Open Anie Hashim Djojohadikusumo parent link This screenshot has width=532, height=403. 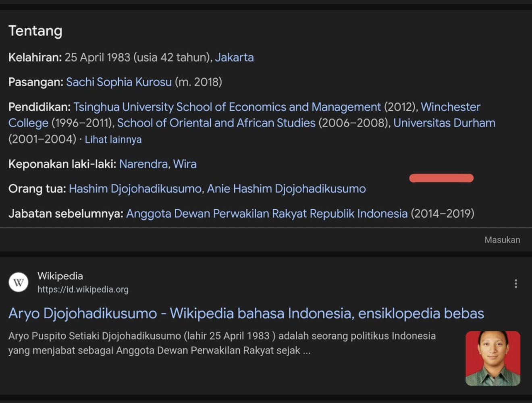click(x=287, y=189)
